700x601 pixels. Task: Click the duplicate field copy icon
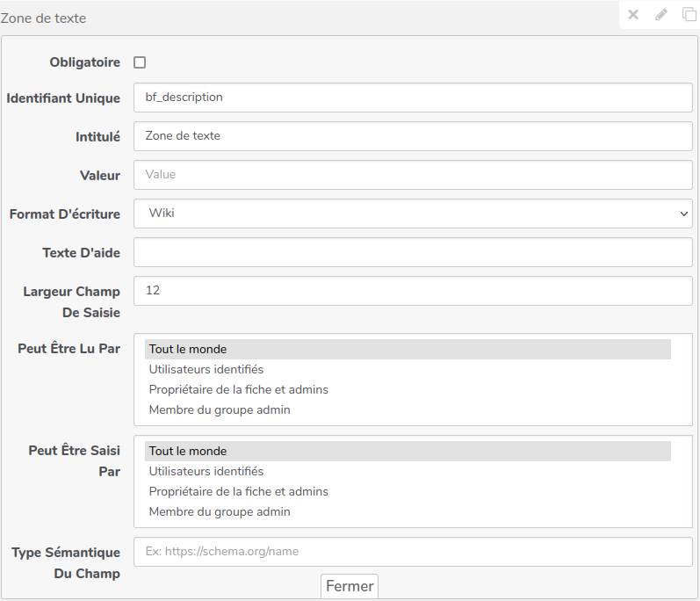pyautogui.click(x=689, y=15)
